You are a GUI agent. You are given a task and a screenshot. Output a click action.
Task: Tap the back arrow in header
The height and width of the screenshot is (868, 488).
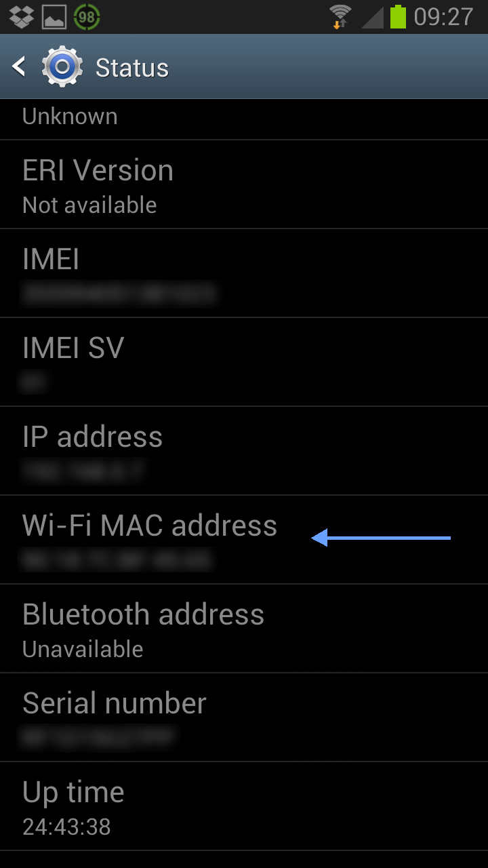[x=19, y=66]
